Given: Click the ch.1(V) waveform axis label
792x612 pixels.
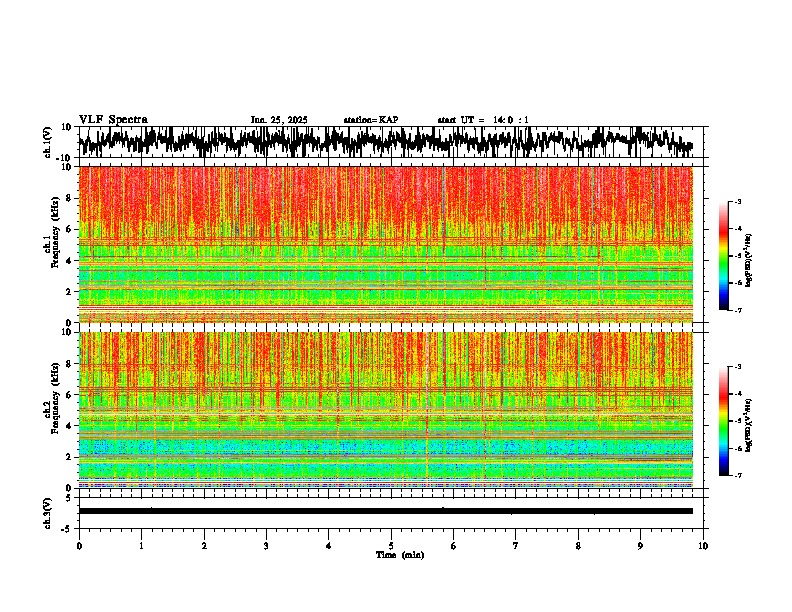Looking at the screenshot, I should pyautogui.click(x=48, y=142).
